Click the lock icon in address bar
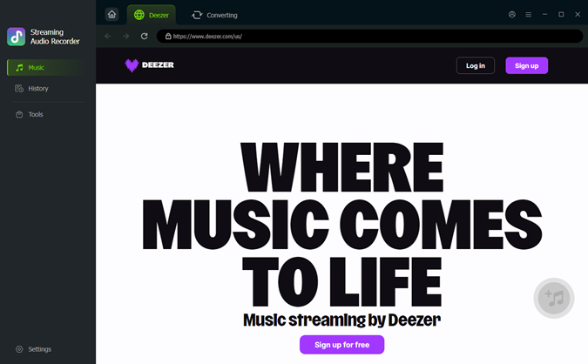This screenshot has height=364, width=588. [168, 37]
